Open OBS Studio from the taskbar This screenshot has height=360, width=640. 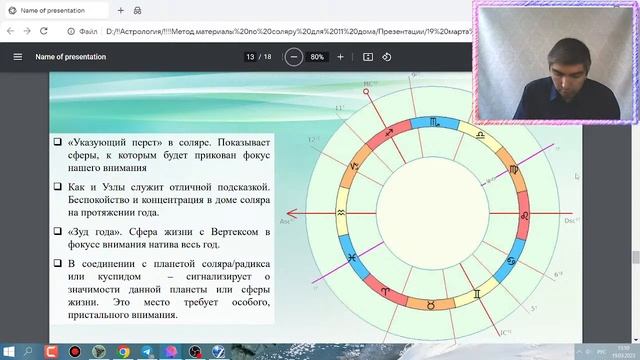[x=195, y=351]
